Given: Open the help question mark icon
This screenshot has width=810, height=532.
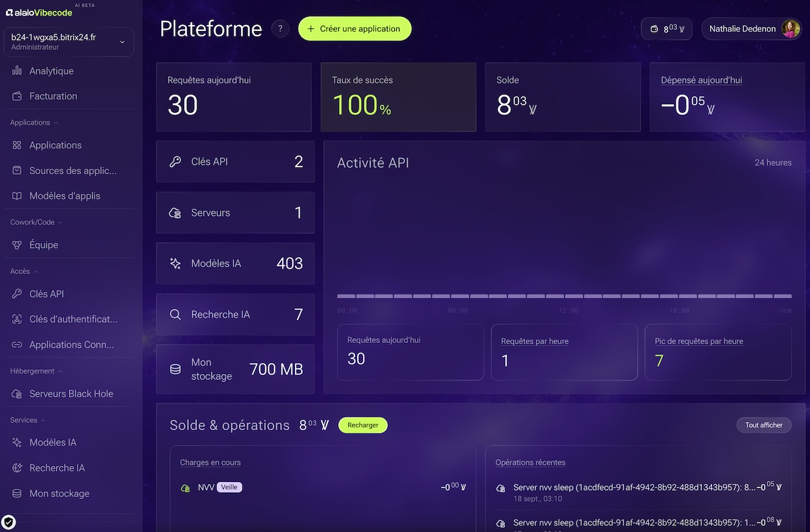Looking at the screenshot, I should [x=280, y=29].
